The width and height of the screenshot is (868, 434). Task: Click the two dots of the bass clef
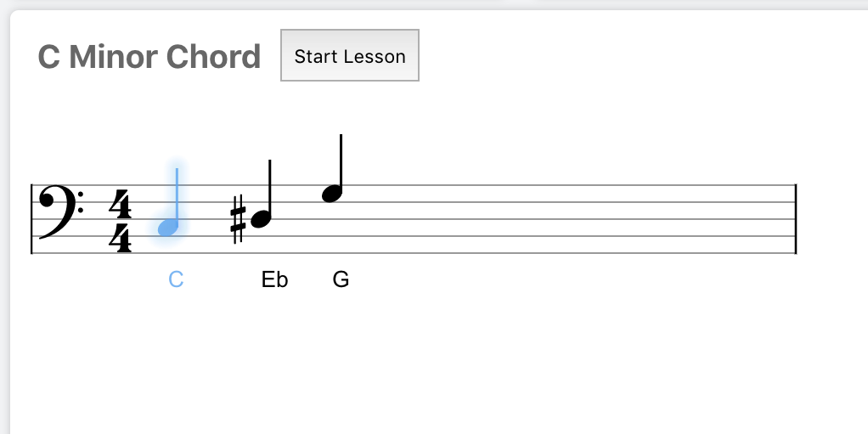[x=81, y=202]
